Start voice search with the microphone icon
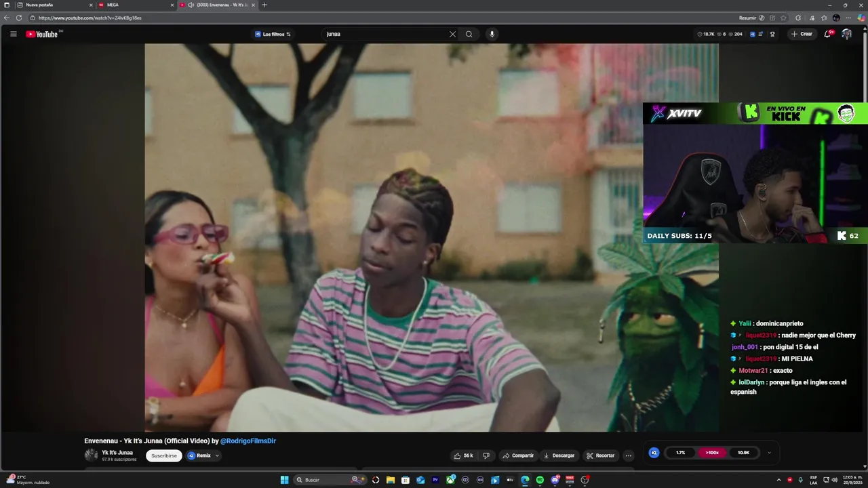The width and height of the screenshot is (868, 488). point(492,34)
